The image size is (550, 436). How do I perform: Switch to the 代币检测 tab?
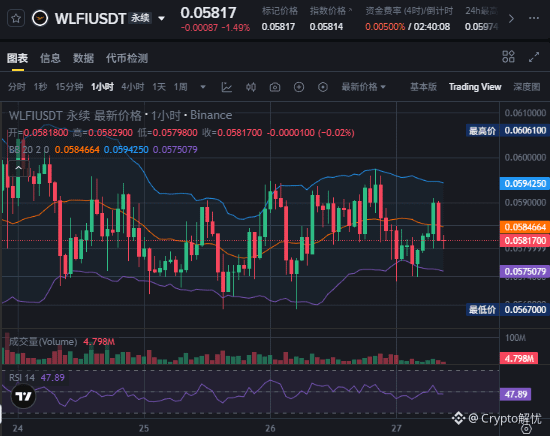(127, 58)
